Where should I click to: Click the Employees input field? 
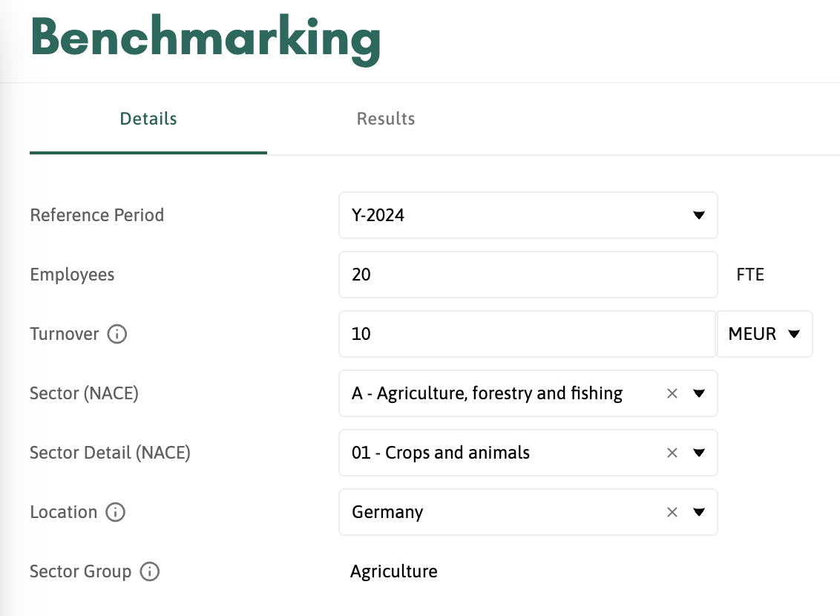[527, 275]
